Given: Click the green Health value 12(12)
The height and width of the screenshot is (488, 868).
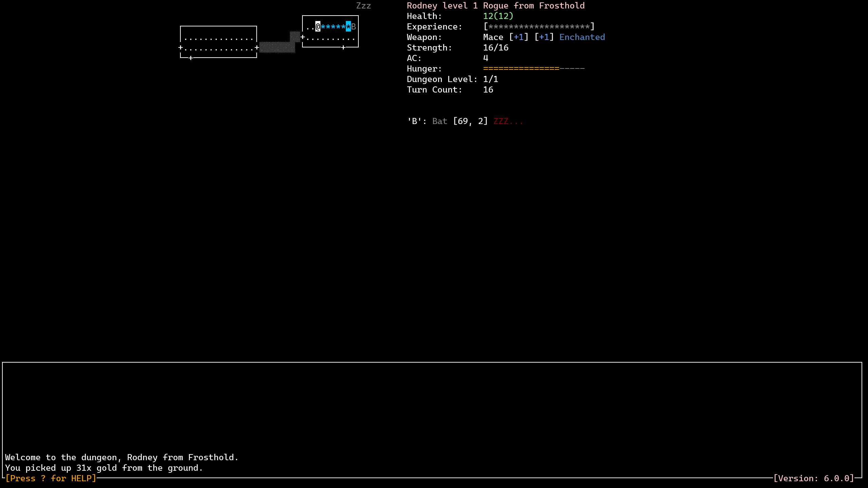Looking at the screenshot, I should click(x=498, y=16).
